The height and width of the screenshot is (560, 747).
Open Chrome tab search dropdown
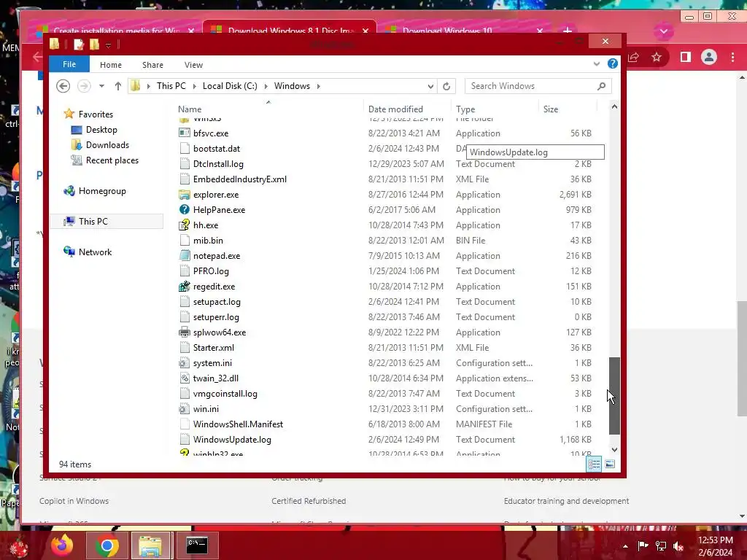pos(664,32)
